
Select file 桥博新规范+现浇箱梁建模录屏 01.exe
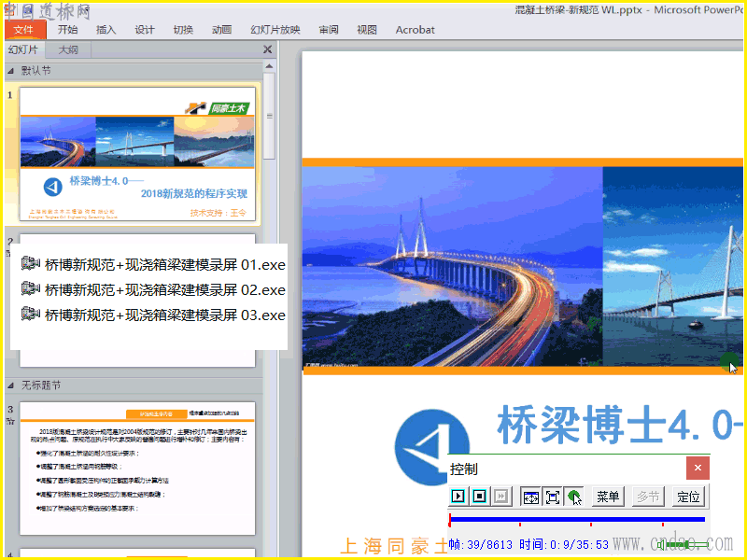(x=153, y=264)
